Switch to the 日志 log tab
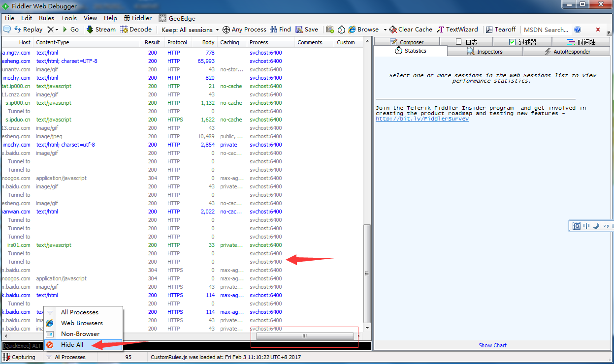Screen dimensions: 614x364 point(467,42)
